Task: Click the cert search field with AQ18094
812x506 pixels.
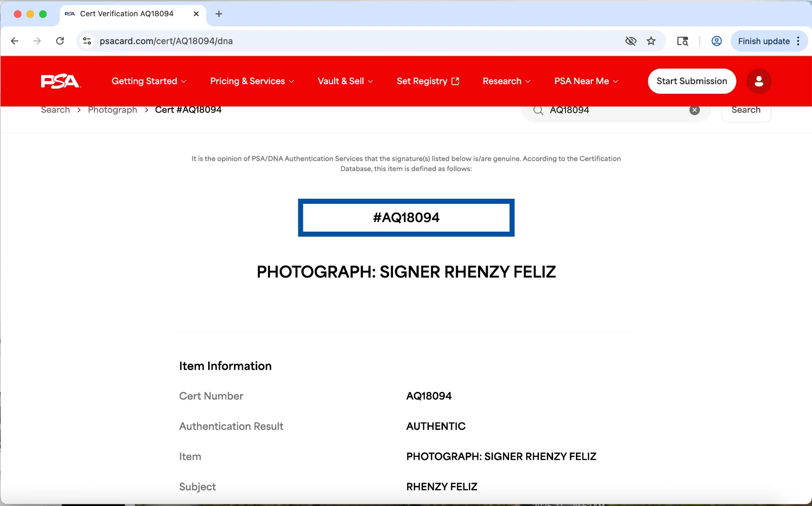Action: (x=616, y=110)
